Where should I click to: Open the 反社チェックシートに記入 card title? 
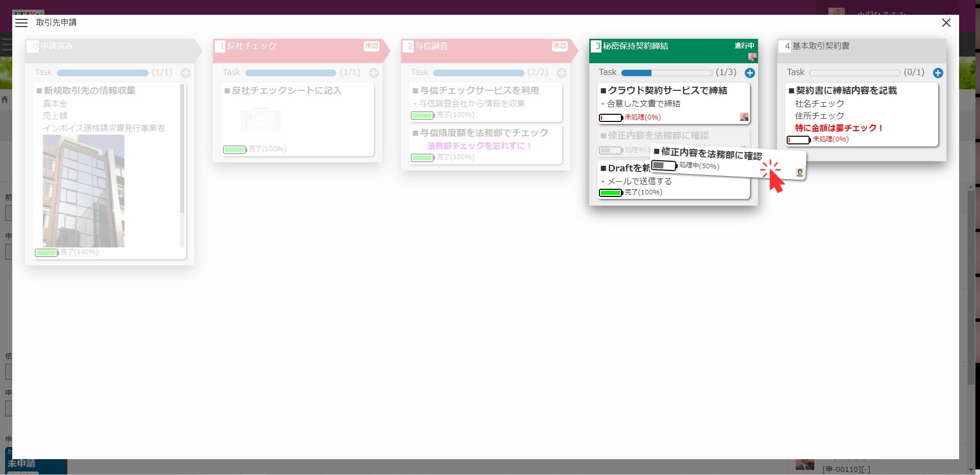(x=283, y=91)
